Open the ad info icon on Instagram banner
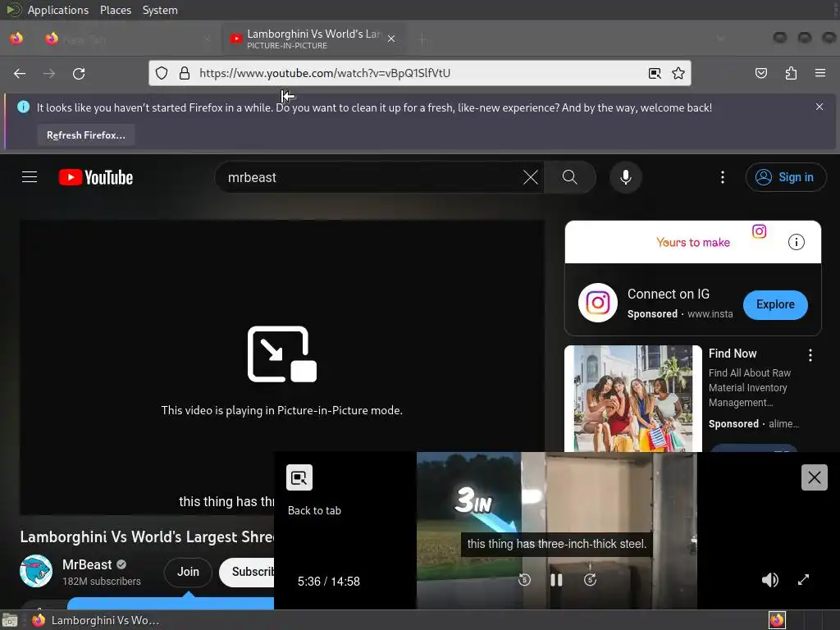840x630 pixels. 796,242
